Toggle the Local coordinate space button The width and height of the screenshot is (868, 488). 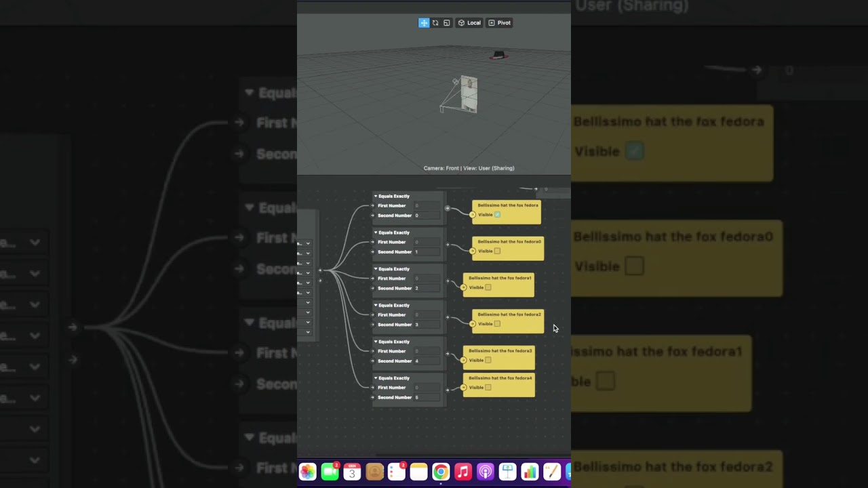(469, 23)
